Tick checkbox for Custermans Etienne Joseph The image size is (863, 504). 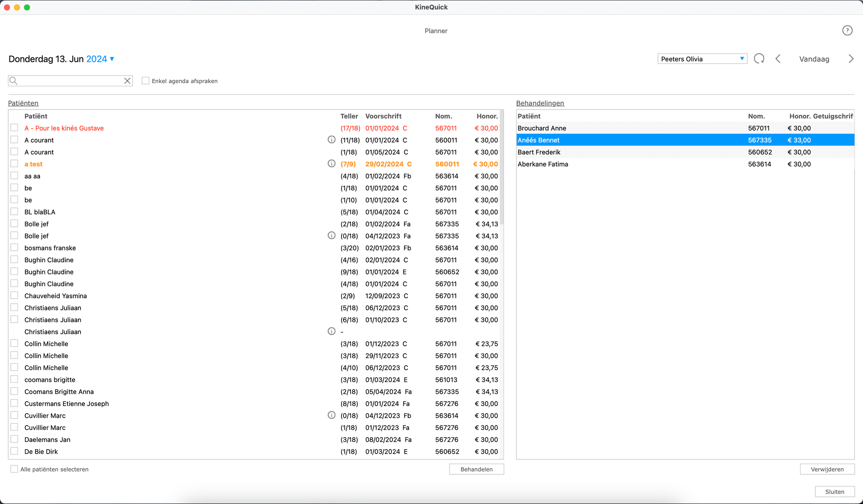click(14, 403)
